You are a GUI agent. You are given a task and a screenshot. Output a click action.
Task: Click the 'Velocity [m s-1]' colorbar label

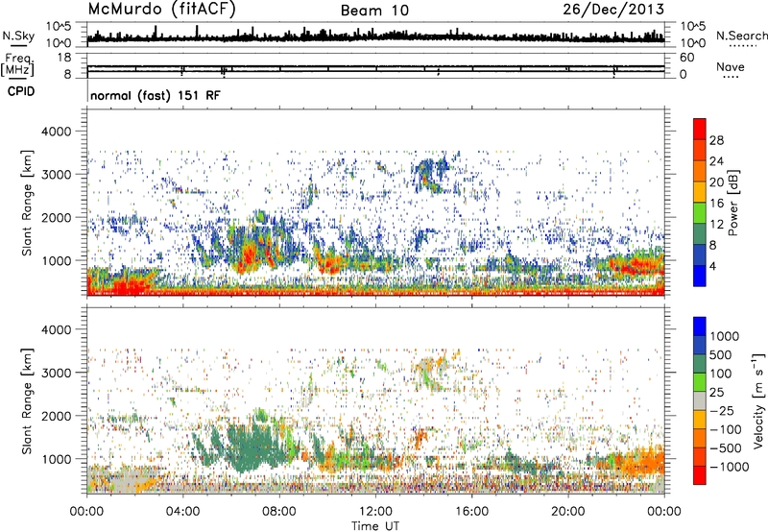coord(758,400)
